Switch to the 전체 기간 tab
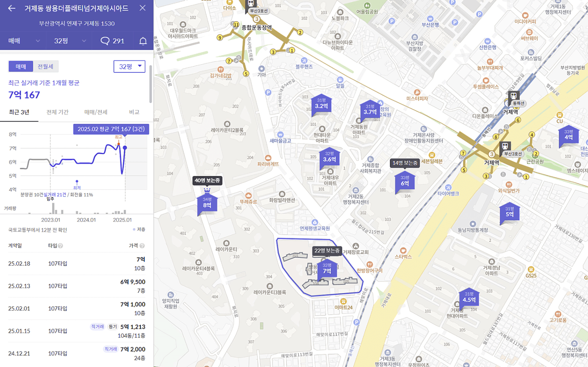Screen dimensions: 588x367 (57, 112)
